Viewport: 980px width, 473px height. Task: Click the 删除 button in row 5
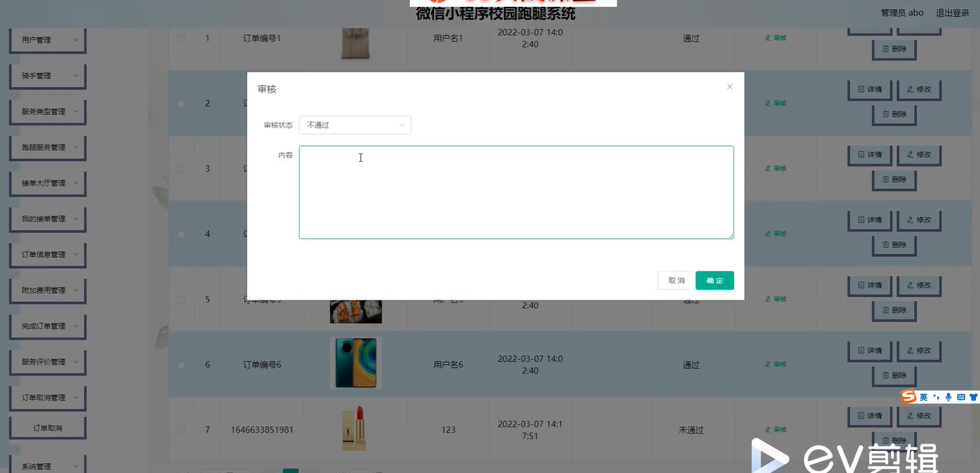tap(894, 310)
